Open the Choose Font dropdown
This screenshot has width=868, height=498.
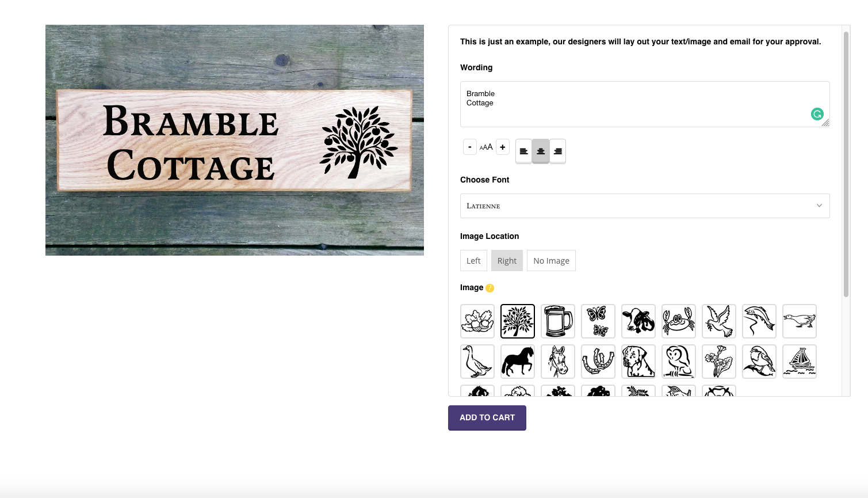coord(644,206)
